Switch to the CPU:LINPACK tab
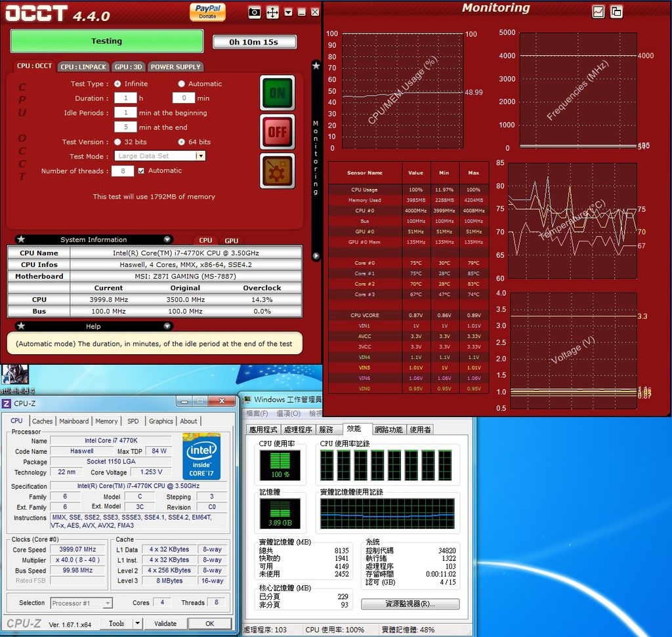This screenshot has height=637, width=672. coord(83,67)
